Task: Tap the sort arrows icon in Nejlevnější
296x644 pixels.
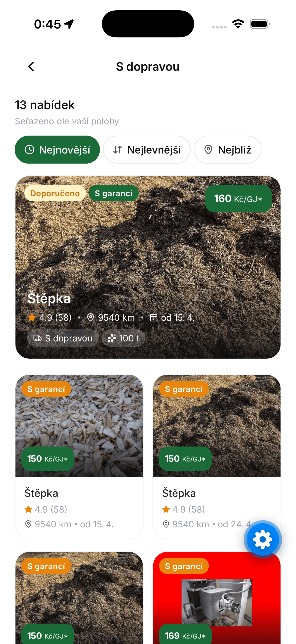Action: [117, 150]
